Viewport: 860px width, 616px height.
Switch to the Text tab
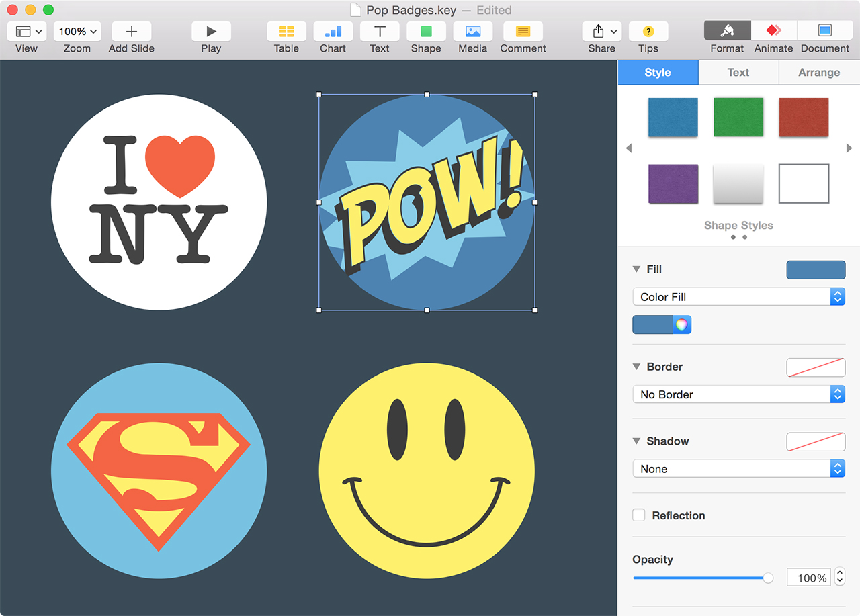point(738,73)
